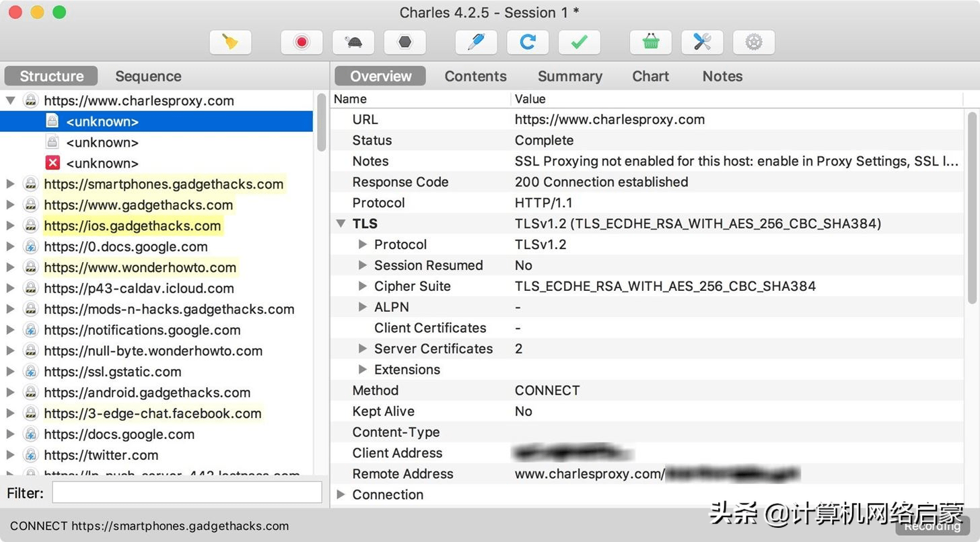Switch to the Sequence view
980x542 pixels.
click(148, 76)
